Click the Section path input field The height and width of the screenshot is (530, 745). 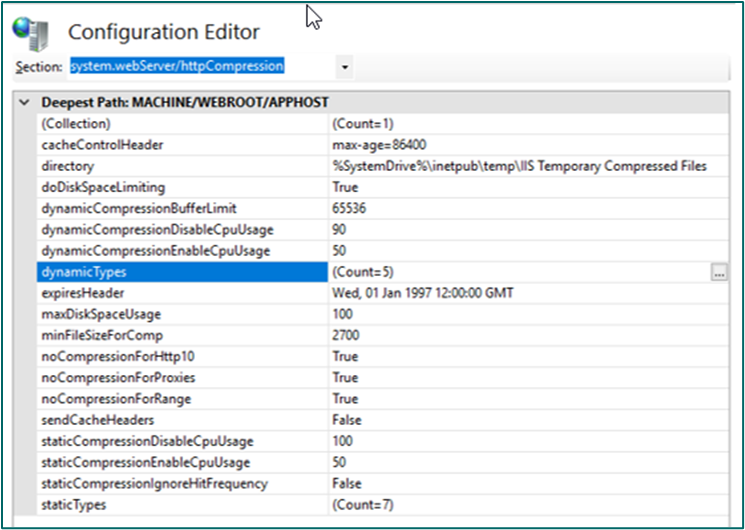click(x=201, y=67)
